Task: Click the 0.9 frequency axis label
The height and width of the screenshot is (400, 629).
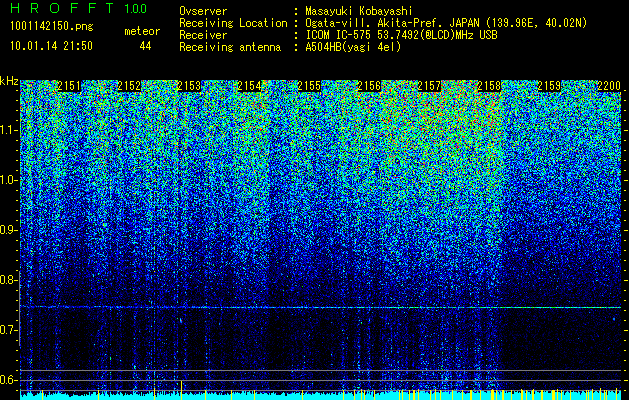Action: point(9,230)
